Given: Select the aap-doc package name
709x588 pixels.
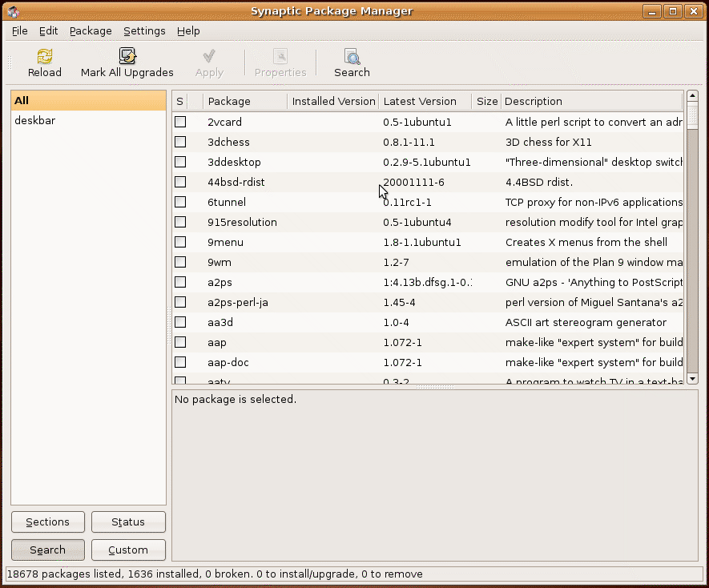Looking at the screenshot, I should [x=228, y=362].
